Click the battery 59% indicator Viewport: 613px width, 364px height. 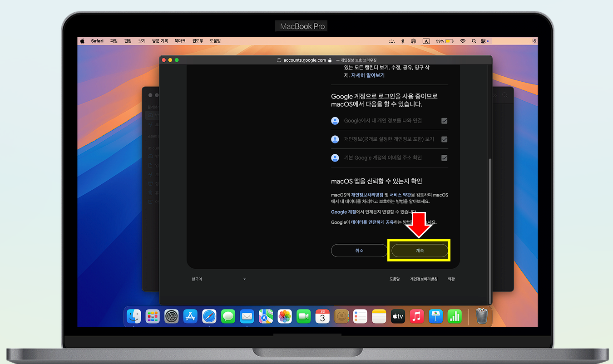(445, 41)
